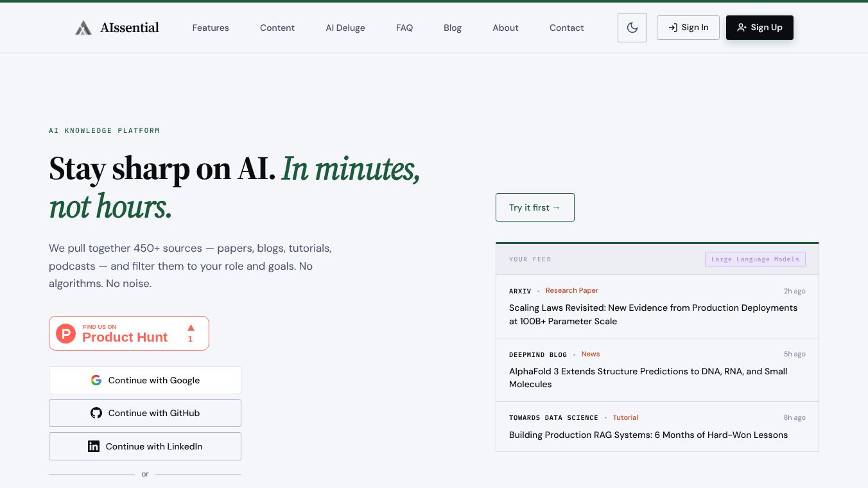Viewport: 868px width, 488px height.
Task: Click the Product Hunt logo badge
Action: (66, 333)
